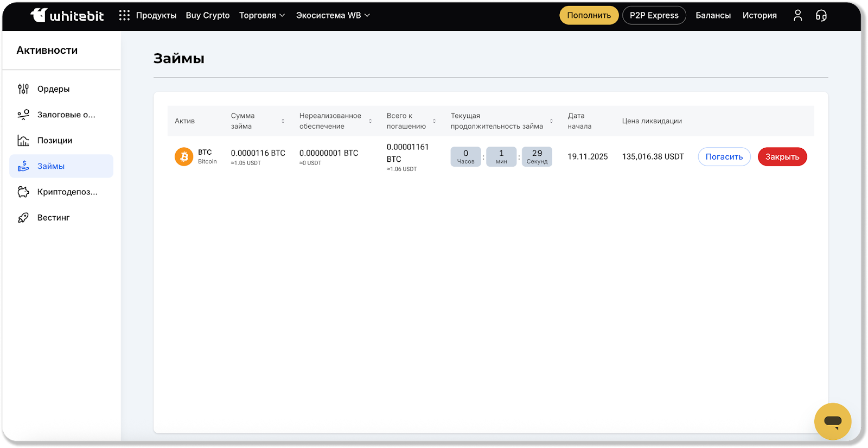The width and height of the screenshot is (868, 448).
Task: Expand the Экосистема WB dropdown
Action: [x=333, y=15]
